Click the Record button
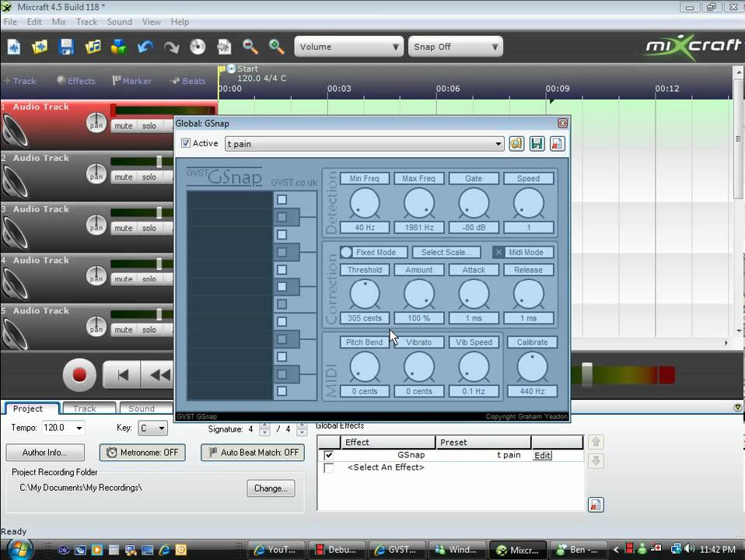This screenshot has height=560, width=745. [x=79, y=375]
